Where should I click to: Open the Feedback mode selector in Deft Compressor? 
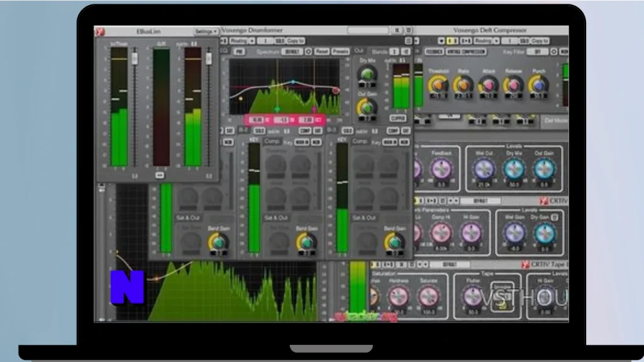pos(434,52)
